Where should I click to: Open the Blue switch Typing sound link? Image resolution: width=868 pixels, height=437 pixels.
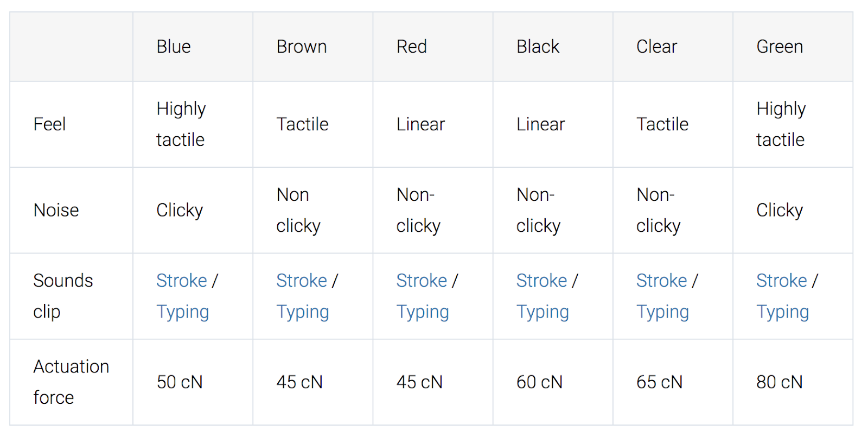pos(182,312)
